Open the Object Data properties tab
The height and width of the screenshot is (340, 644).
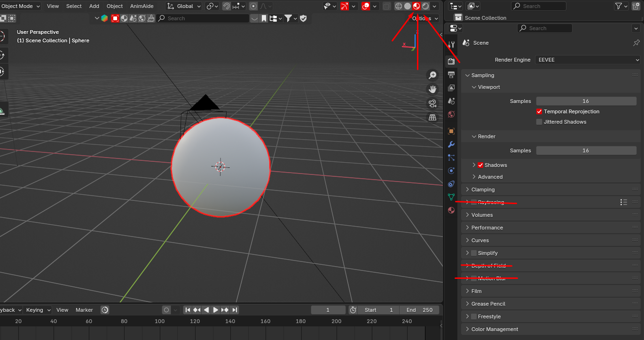click(451, 197)
